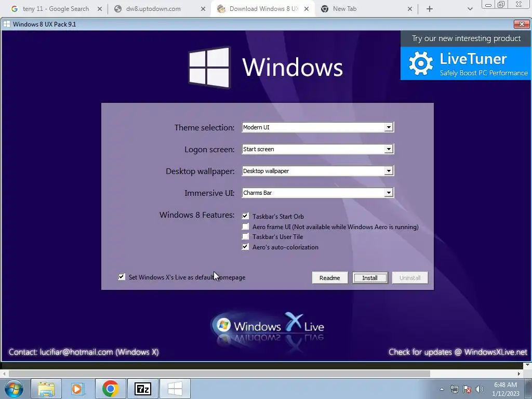
Task: Click the horizontal scrollbar thumb
Action: pos(219,374)
